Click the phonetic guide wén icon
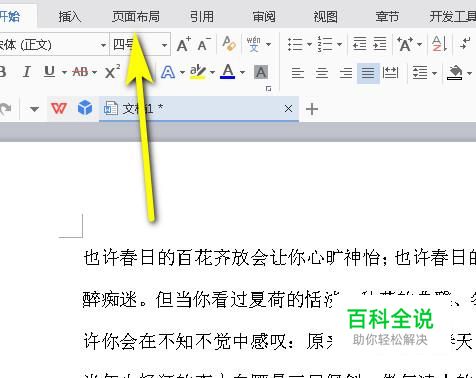The height and width of the screenshot is (378, 476). (x=254, y=44)
